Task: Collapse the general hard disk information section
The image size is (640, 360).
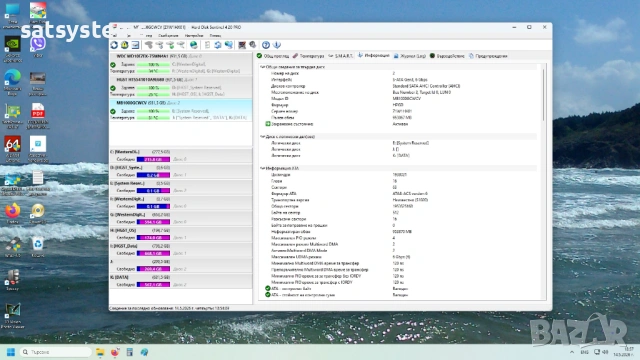Action: click(x=262, y=67)
